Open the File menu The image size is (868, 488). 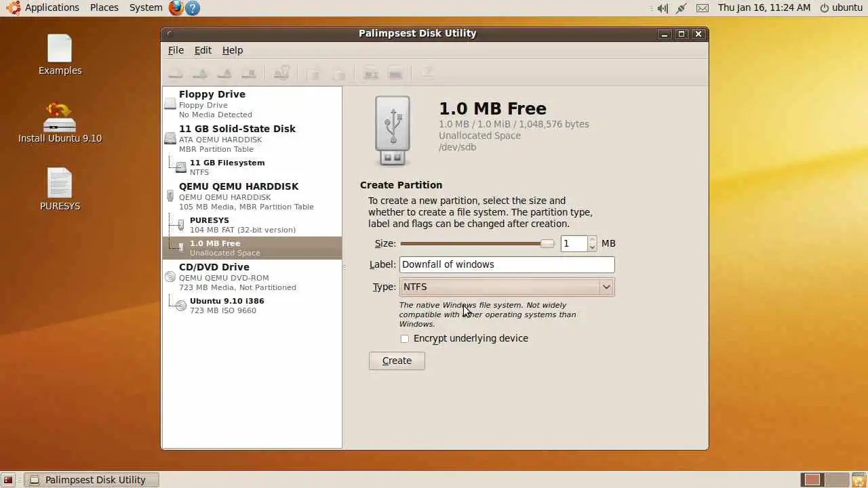coord(176,50)
